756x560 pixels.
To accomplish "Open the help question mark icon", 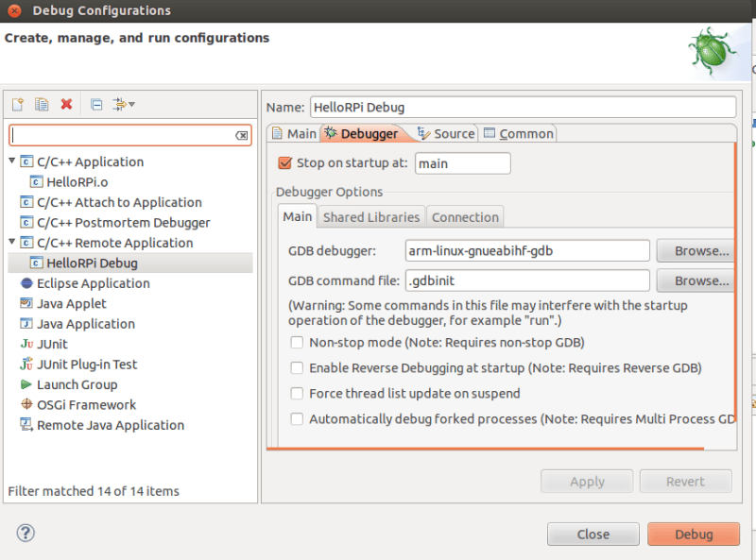I will coord(26,533).
